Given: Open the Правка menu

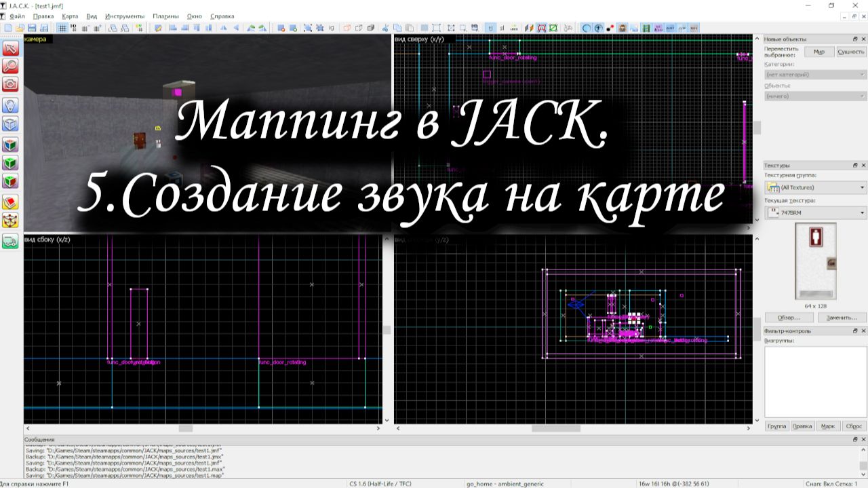Looking at the screenshot, I should (43, 16).
